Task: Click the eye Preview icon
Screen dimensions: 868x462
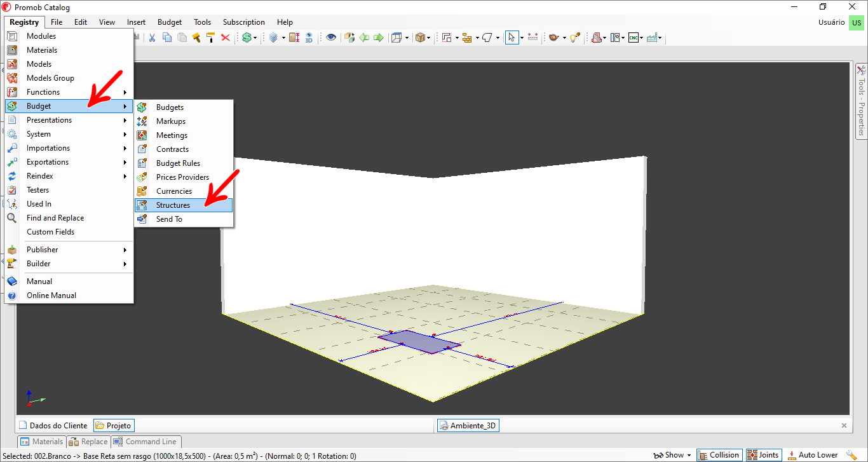Action: (331, 37)
